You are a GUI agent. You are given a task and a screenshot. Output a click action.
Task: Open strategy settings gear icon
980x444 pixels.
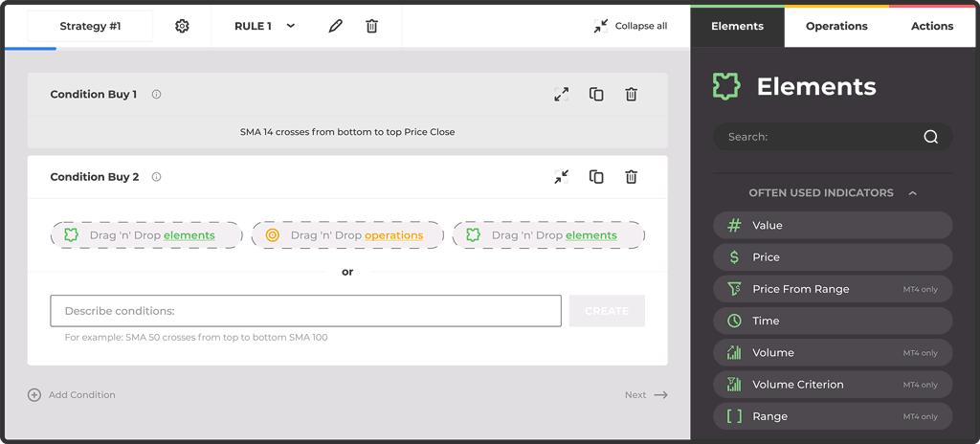point(182,26)
